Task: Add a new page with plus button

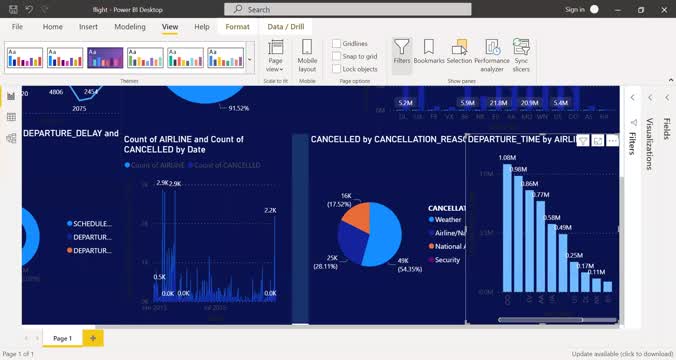Action: [x=93, y=338]
